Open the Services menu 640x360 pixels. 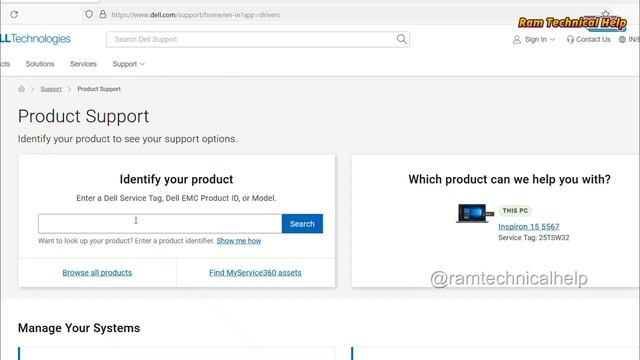(x=83, y=64)
